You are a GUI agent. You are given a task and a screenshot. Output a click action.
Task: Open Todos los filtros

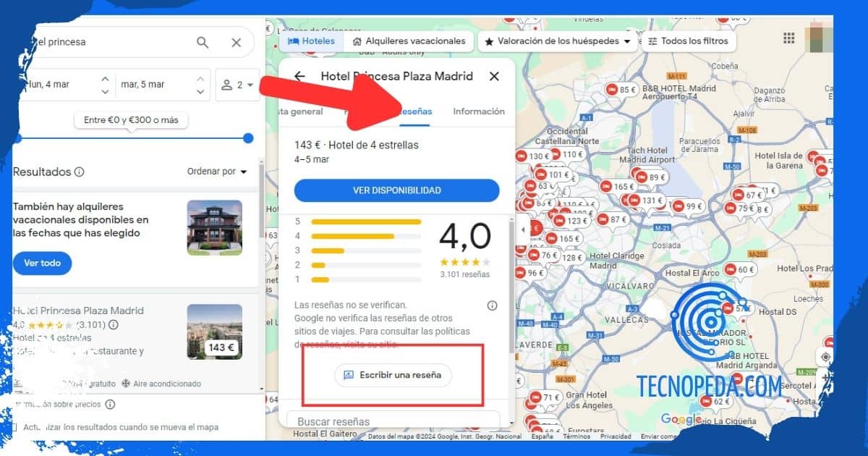point(688,41)
